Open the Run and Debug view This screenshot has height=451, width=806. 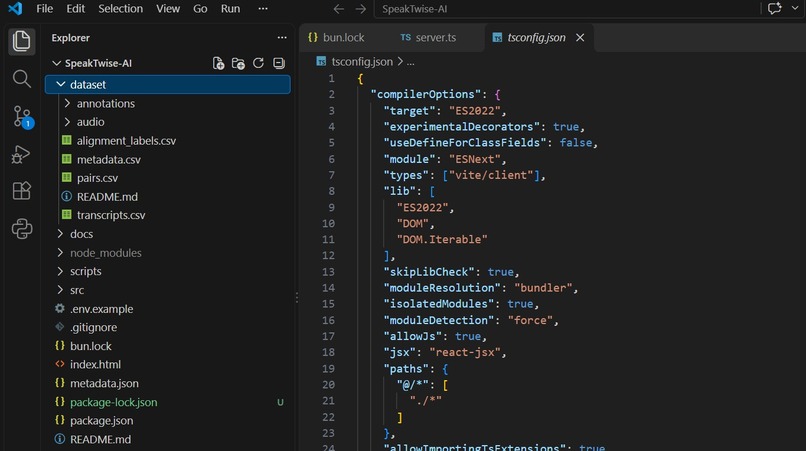(x=21, y=154)
